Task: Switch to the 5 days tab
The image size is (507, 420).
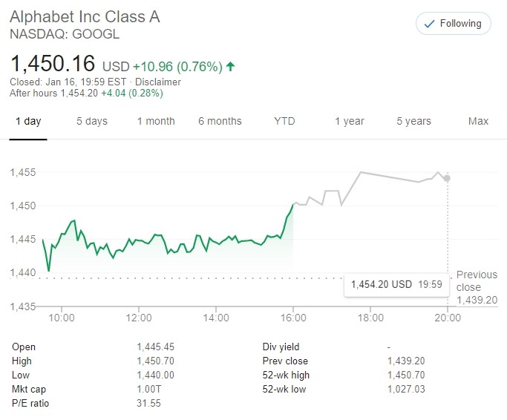Action: tap(92, 121)
